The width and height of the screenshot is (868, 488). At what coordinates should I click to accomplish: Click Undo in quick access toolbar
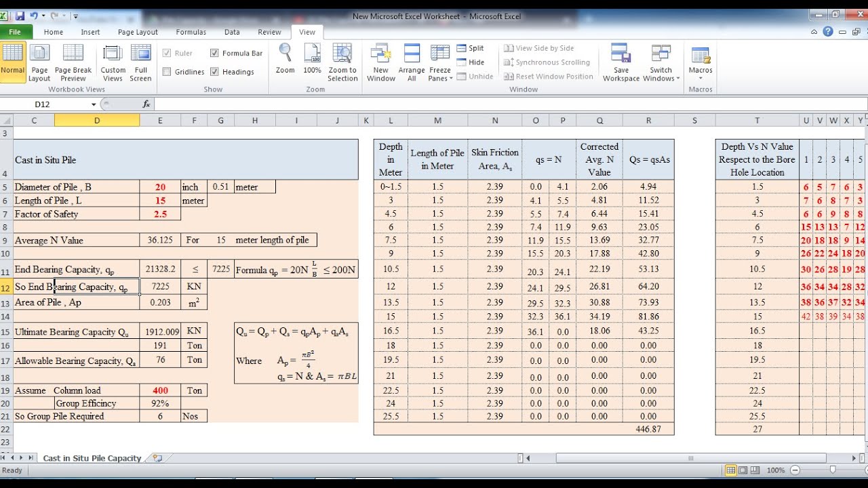(x=33, y=16)
